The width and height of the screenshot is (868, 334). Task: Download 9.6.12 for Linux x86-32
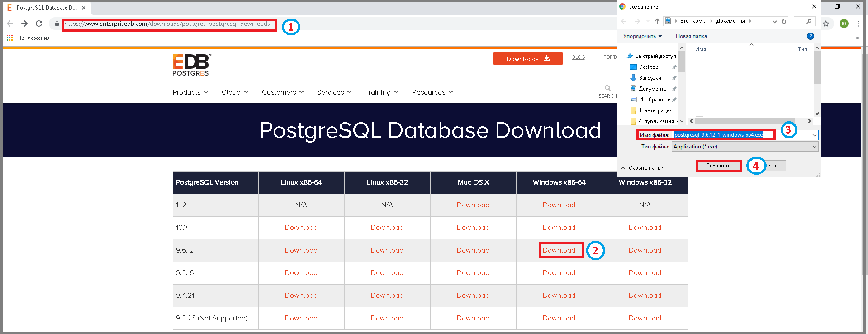387,250
